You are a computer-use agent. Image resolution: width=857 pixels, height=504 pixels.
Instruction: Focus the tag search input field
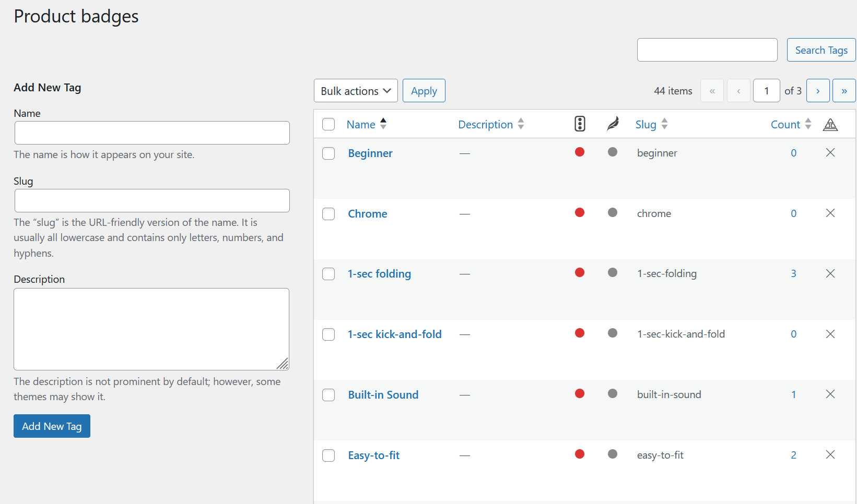click(x=707, y=50)
